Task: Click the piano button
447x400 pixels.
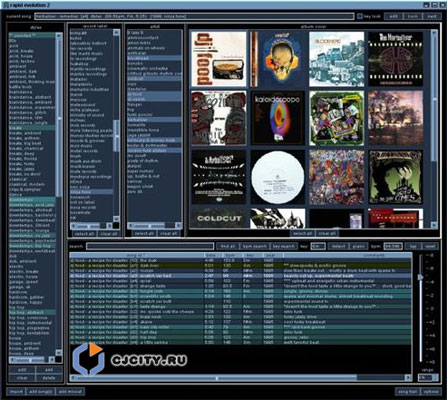Action: [x=359, y=246]
